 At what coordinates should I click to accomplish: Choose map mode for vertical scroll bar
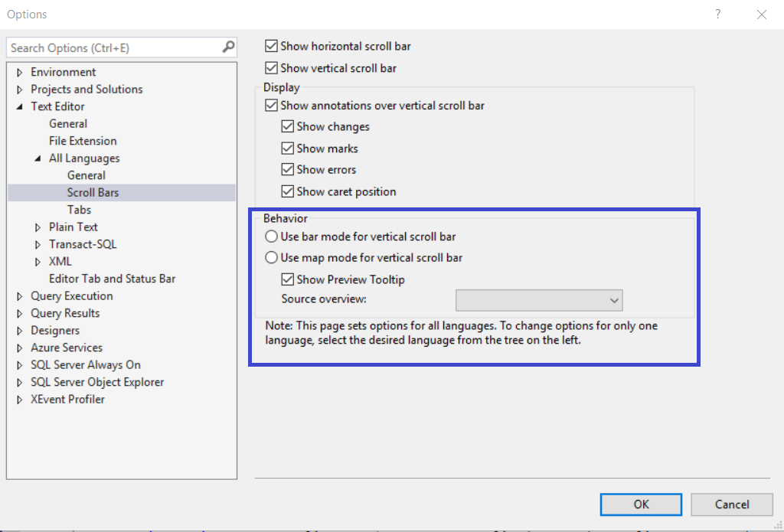[x=271, y=258]
